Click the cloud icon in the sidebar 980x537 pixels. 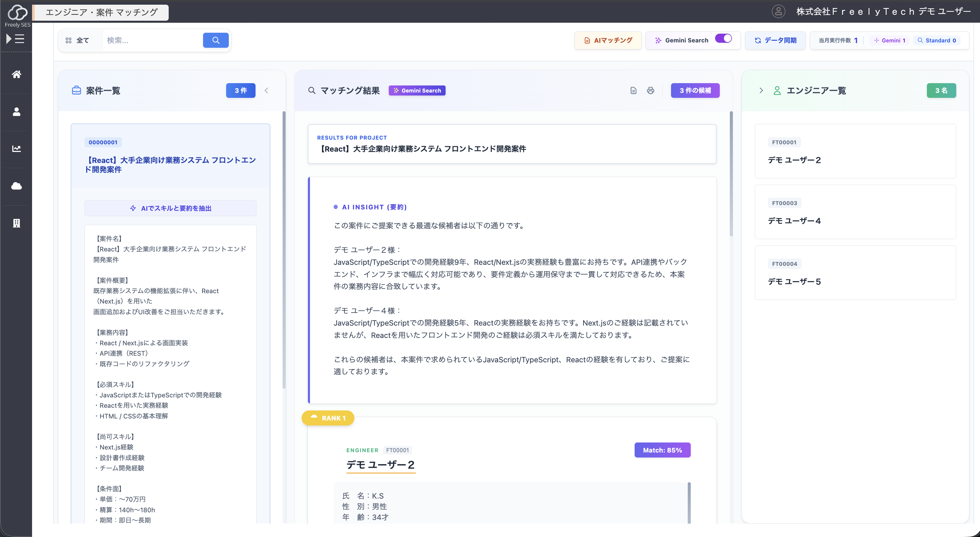tap(16, 186)
